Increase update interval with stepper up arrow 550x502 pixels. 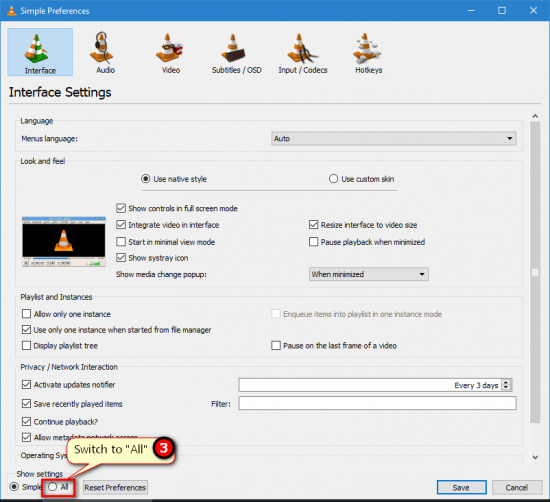tap(506, 382)
